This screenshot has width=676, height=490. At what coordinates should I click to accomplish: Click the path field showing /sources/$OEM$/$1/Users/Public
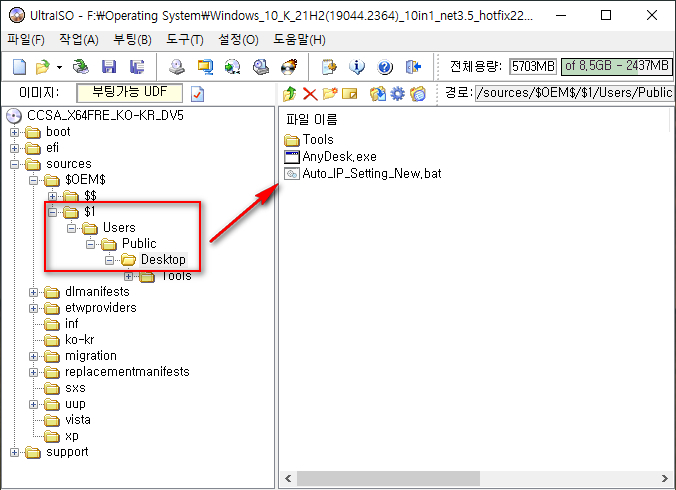pos(574,93)
